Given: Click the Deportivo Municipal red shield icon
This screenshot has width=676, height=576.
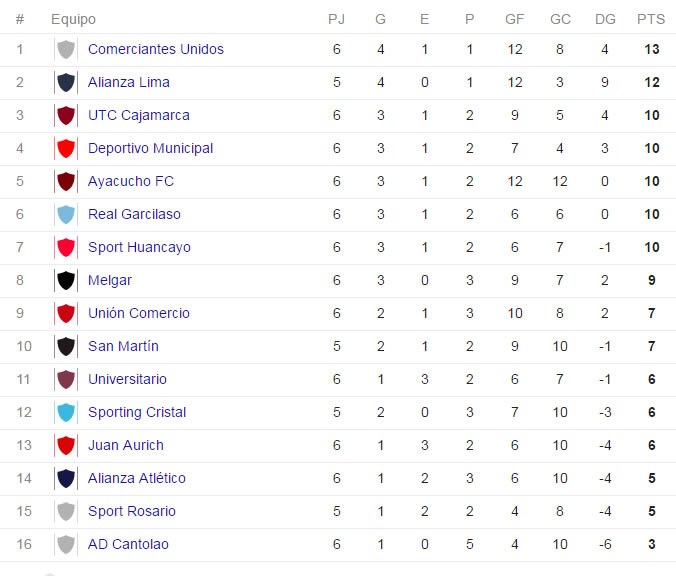Looking at the screenshot, I should coord(66,148).
